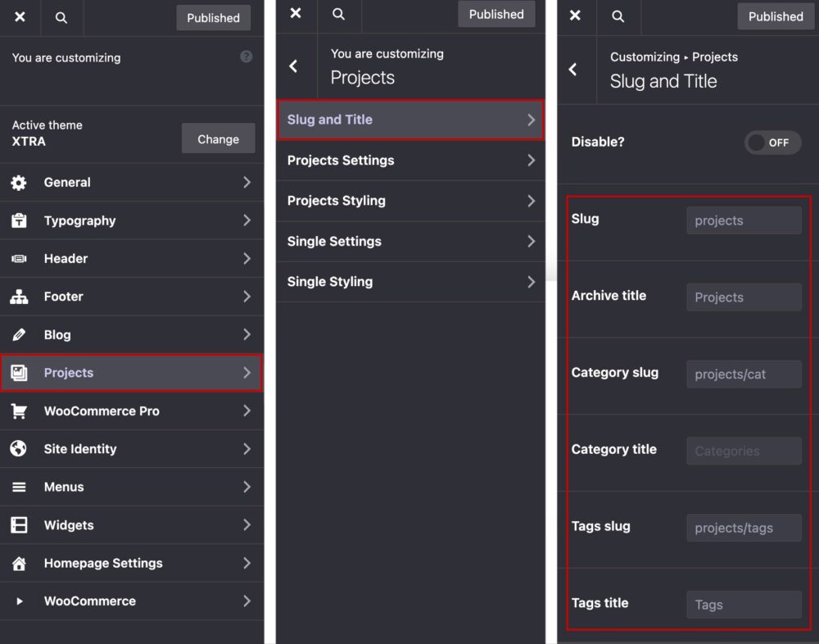Click the help question mark icon
Image resolution: width=819 pixels, height=644 pixels.
coord(246,57)
